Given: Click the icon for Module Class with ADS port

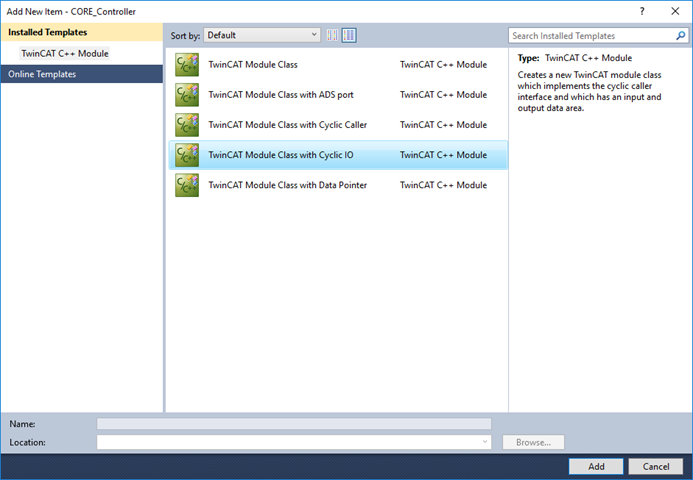Looking at the screenshot, I should click(187, 95).
